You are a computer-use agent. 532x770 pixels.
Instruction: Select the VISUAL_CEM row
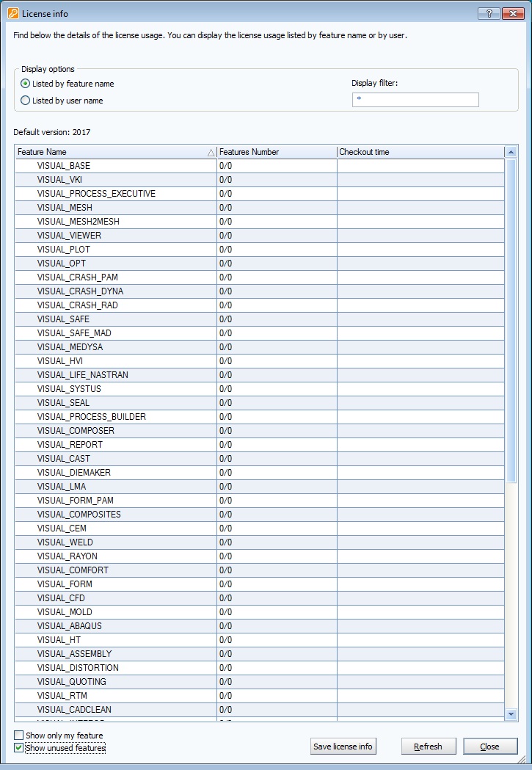tap(260, 529)
